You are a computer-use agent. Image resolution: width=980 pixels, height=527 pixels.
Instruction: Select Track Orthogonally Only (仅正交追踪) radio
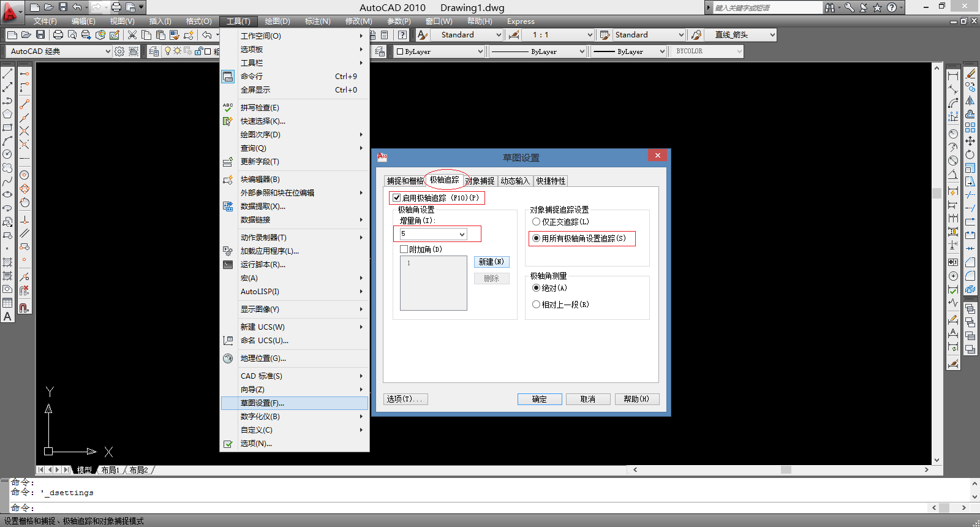(536, 222)
